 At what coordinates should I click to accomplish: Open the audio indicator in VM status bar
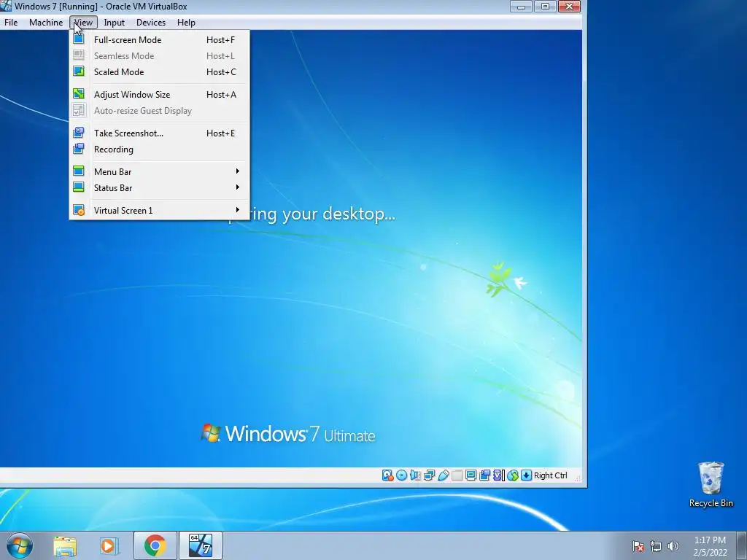point(415,475)
